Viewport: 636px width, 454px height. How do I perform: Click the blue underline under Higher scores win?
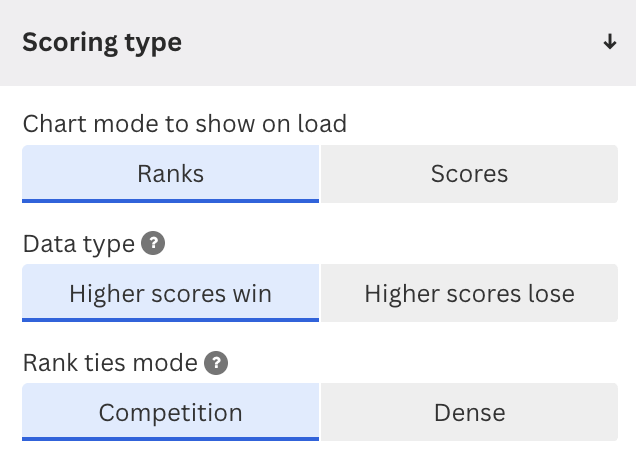click(170, 320)
